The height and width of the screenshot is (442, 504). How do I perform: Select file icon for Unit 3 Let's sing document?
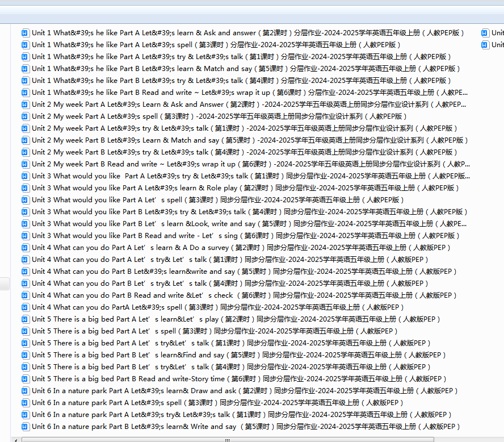[x=25, y=236]
